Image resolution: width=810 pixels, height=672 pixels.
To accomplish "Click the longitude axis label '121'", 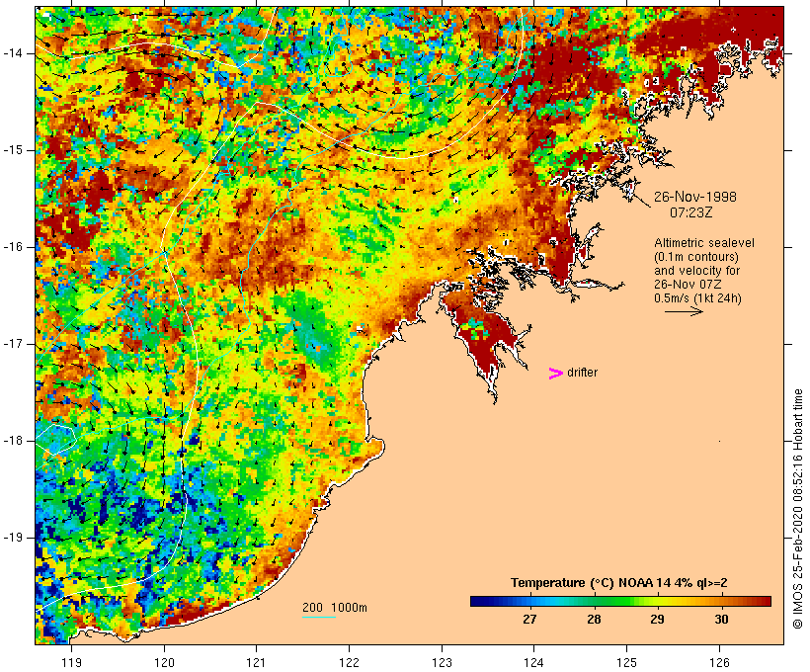I will (x=256, y=662).
